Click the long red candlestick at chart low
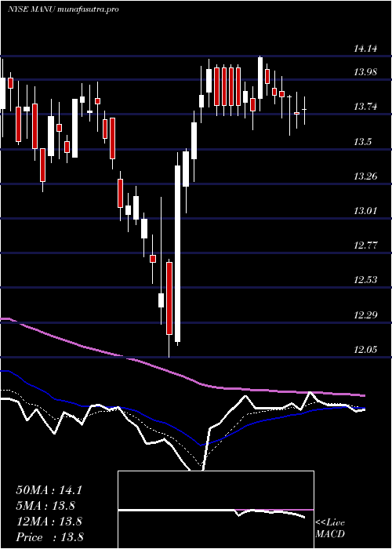This screenshot has height=549, width=392. tap(169, 298)
